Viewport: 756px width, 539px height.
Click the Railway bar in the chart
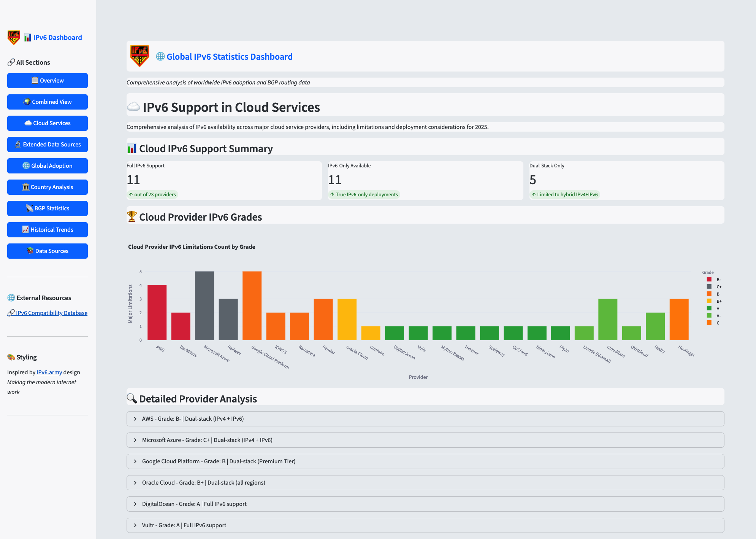point(228,320)
